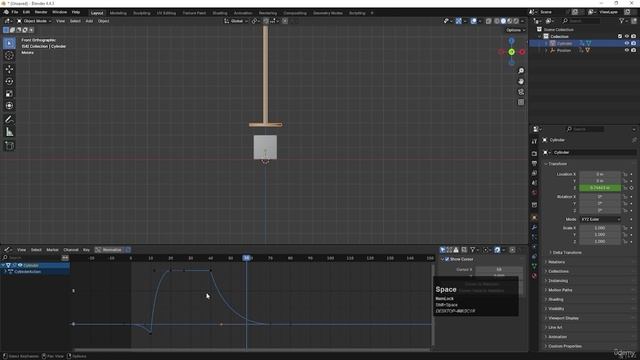Open the Modifiers wrench tab
The height and width of the screenshot is (360, 640).
point(534,227)
